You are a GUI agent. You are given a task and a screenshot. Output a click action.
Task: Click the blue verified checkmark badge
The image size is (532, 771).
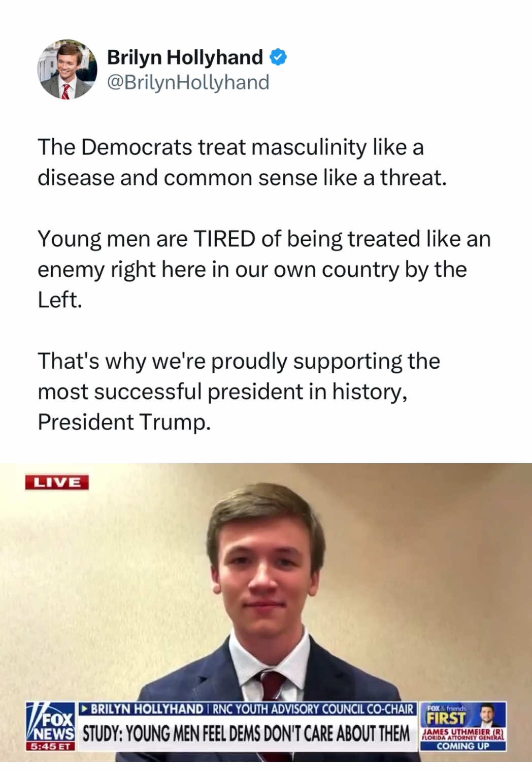[x=278, y=57]
